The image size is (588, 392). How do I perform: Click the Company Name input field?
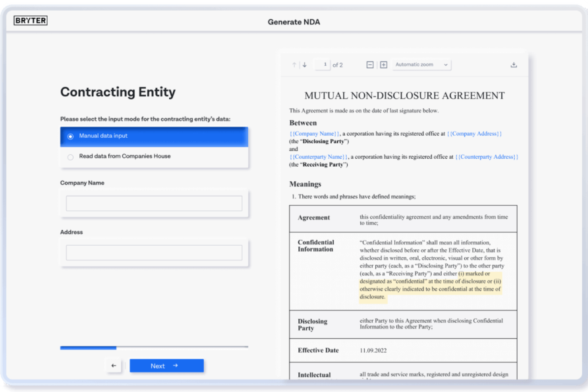pos(154,203)
